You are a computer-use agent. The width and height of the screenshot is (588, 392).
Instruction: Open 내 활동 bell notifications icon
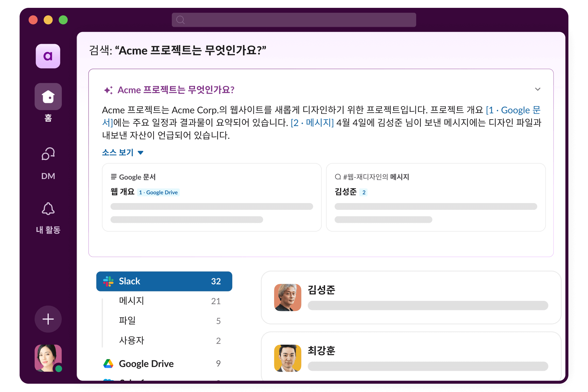[x=48, y=209]
